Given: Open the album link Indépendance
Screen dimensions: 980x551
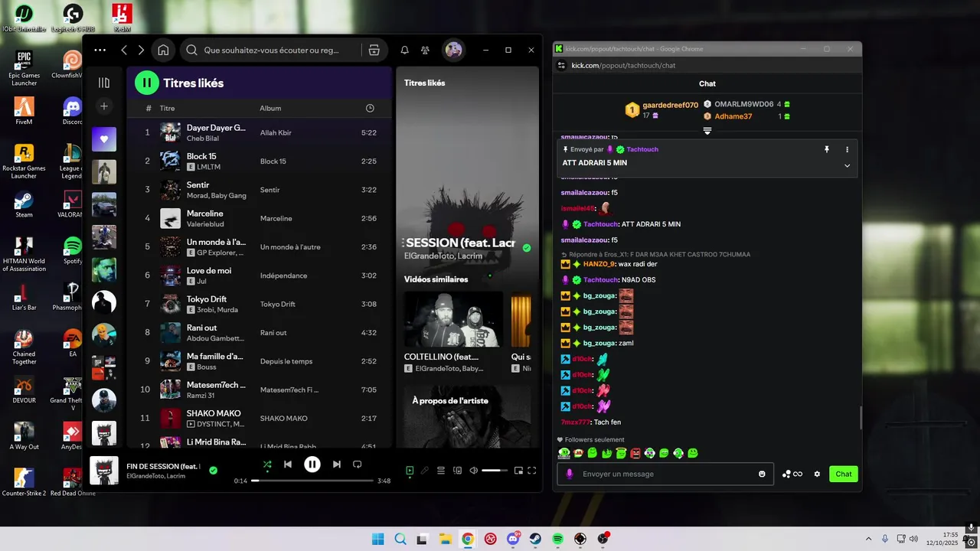Looking at the screenshot, I should coord(283,275).
